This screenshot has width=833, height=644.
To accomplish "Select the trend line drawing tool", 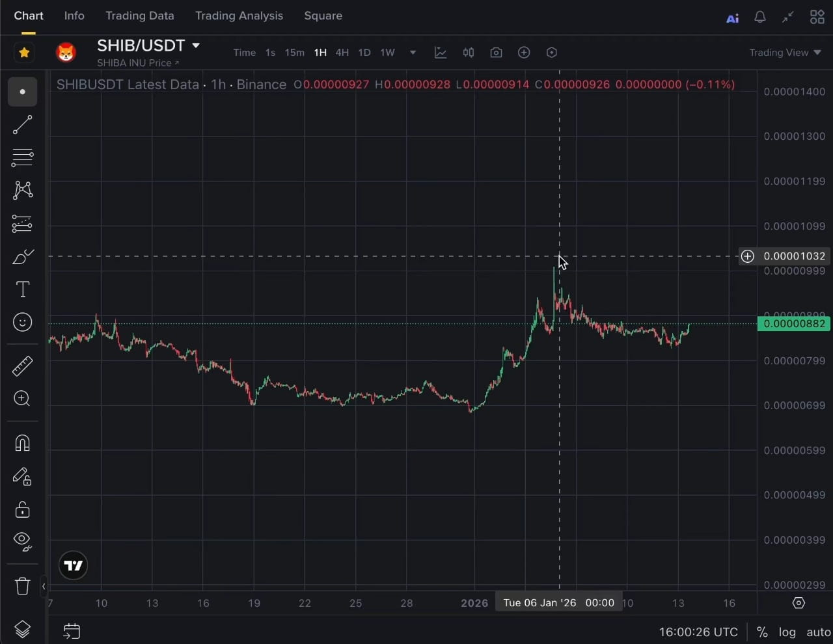I will 22,125.
